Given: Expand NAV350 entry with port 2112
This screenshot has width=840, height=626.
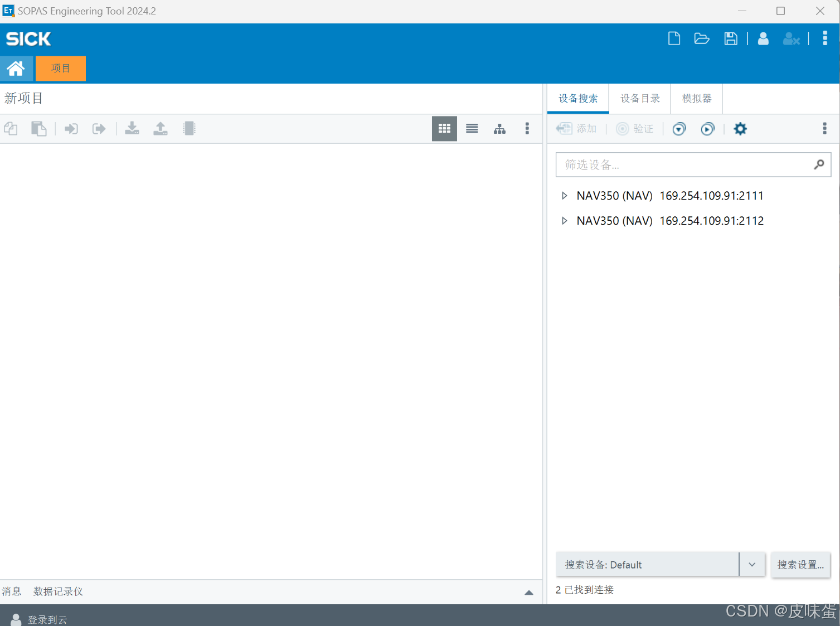Looking at the screenshot, I should coord(565,221).
